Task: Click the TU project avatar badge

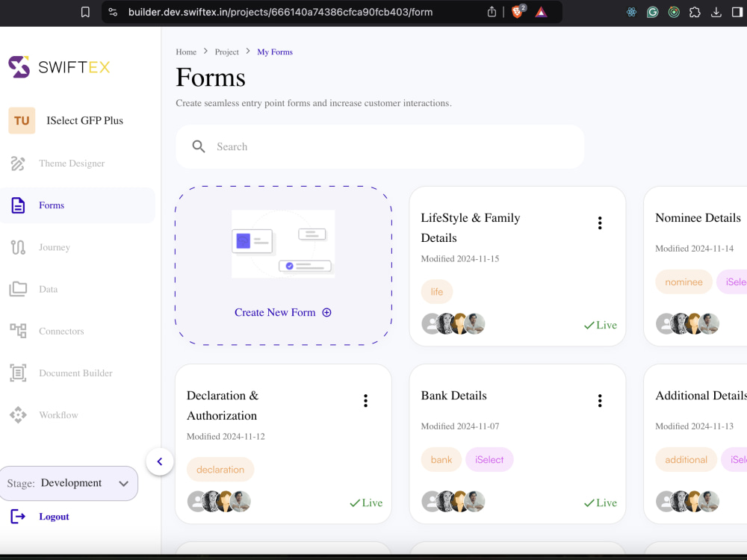Action: [22, 120]
